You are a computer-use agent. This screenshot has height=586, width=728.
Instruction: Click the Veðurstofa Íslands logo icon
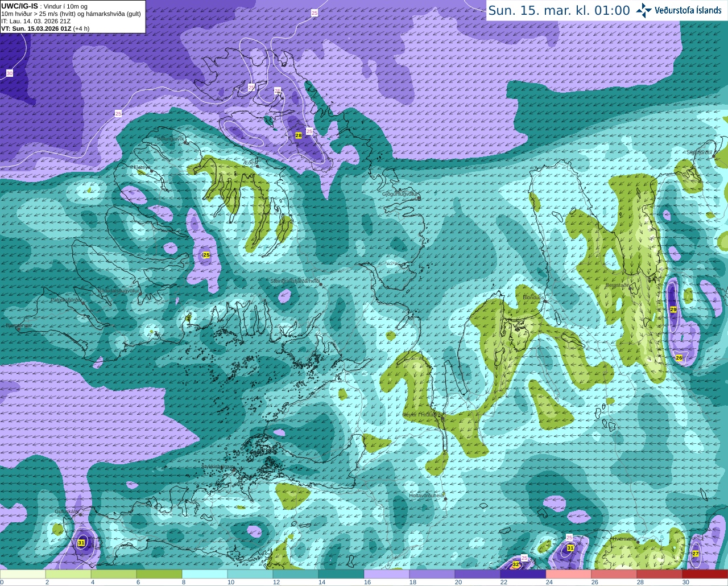[644, 10]
